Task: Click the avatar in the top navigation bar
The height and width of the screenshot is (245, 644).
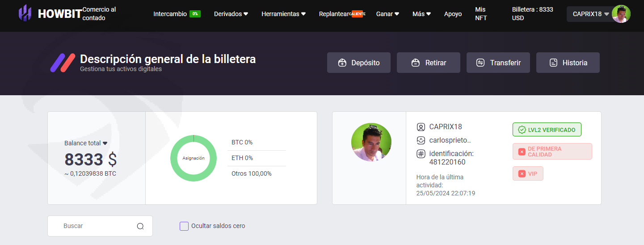Action: 621,14
